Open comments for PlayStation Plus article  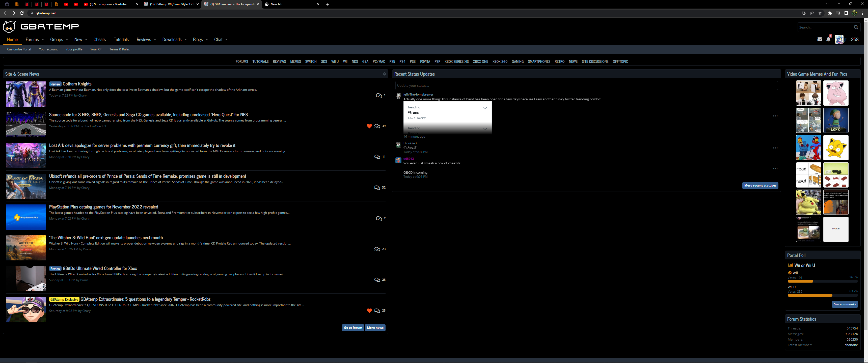379,219
